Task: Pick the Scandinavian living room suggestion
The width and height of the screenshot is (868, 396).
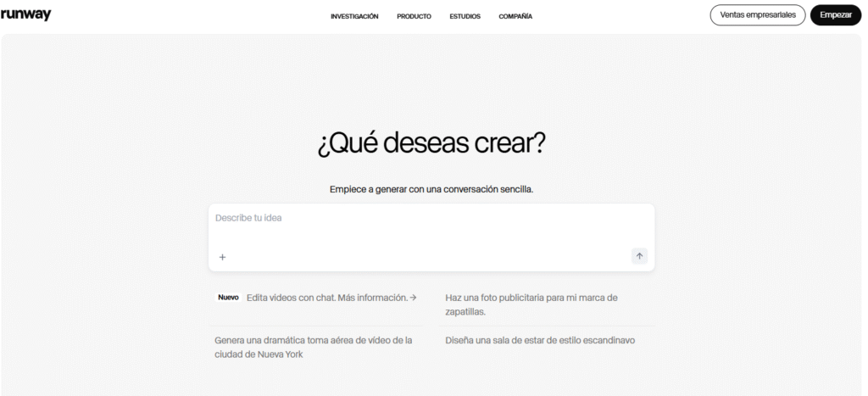Action: (540, 340)
